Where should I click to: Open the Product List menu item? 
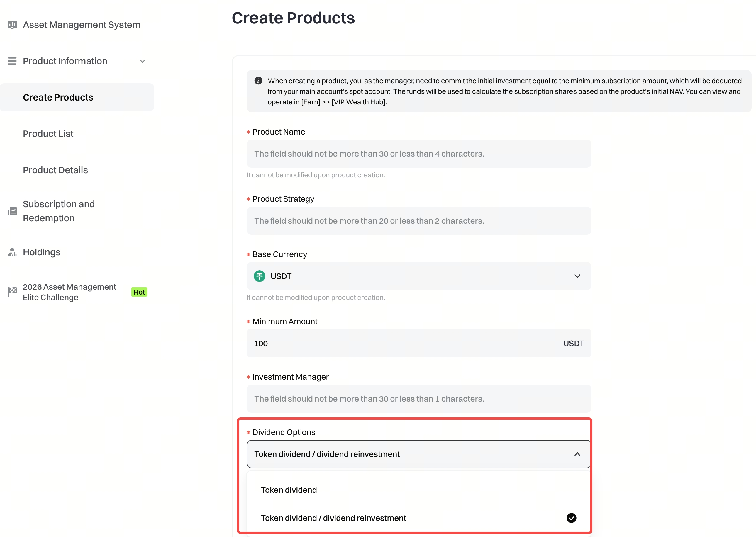[48, 134]
